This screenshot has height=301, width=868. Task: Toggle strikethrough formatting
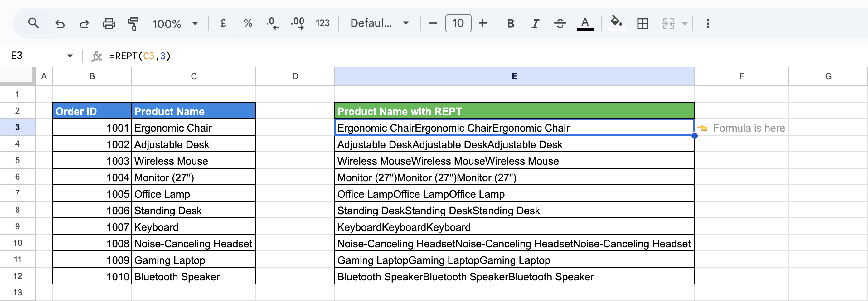[560, 24]
